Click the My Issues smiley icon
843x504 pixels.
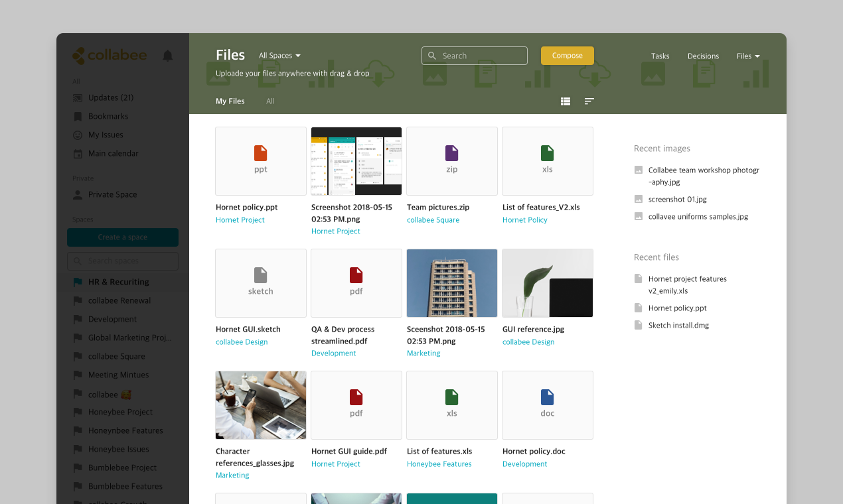click(78, 135)
